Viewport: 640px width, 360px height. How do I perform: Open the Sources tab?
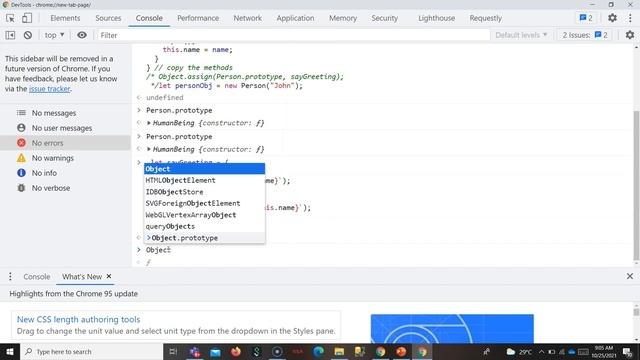click(108, 18)
